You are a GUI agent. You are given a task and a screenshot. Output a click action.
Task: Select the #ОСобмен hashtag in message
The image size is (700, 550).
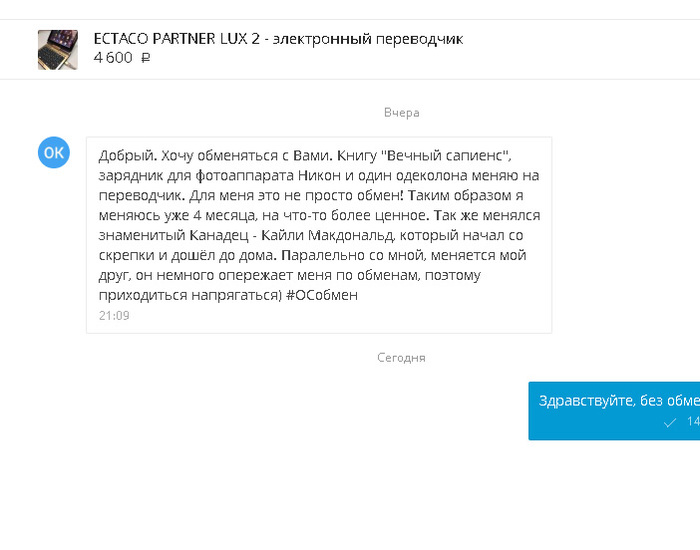[x=321, y=295]
